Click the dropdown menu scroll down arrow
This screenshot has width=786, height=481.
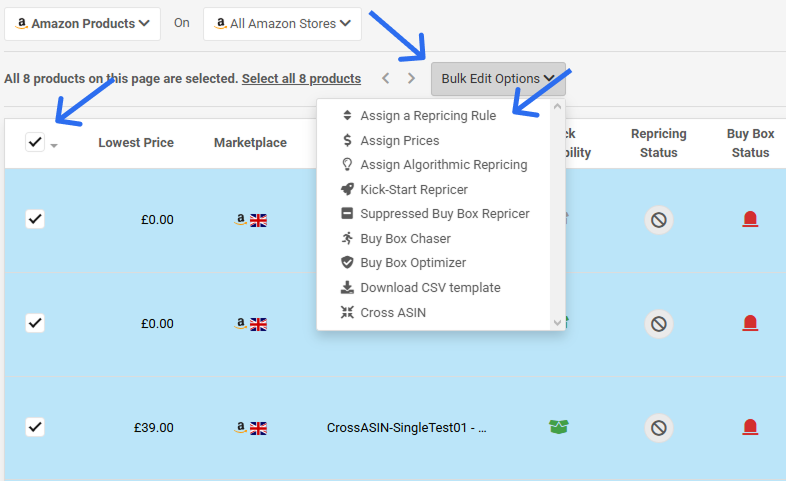557,323
